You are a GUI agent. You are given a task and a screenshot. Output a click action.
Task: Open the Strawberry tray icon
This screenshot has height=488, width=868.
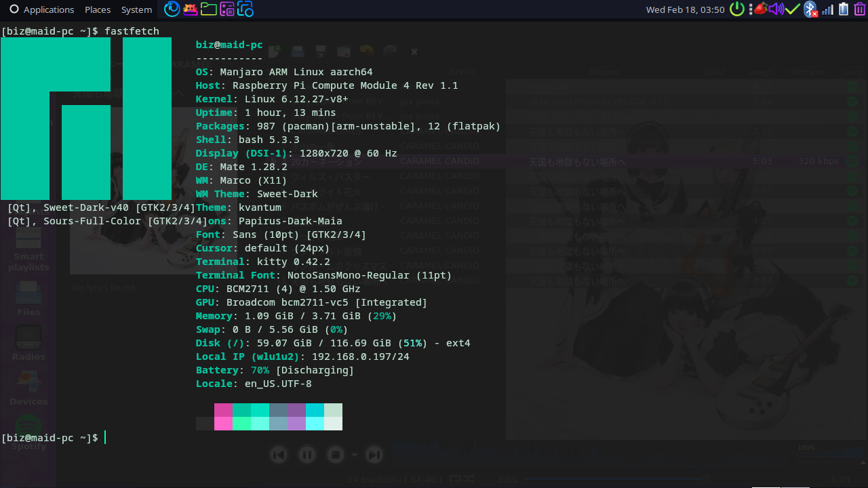coord(761,9)
